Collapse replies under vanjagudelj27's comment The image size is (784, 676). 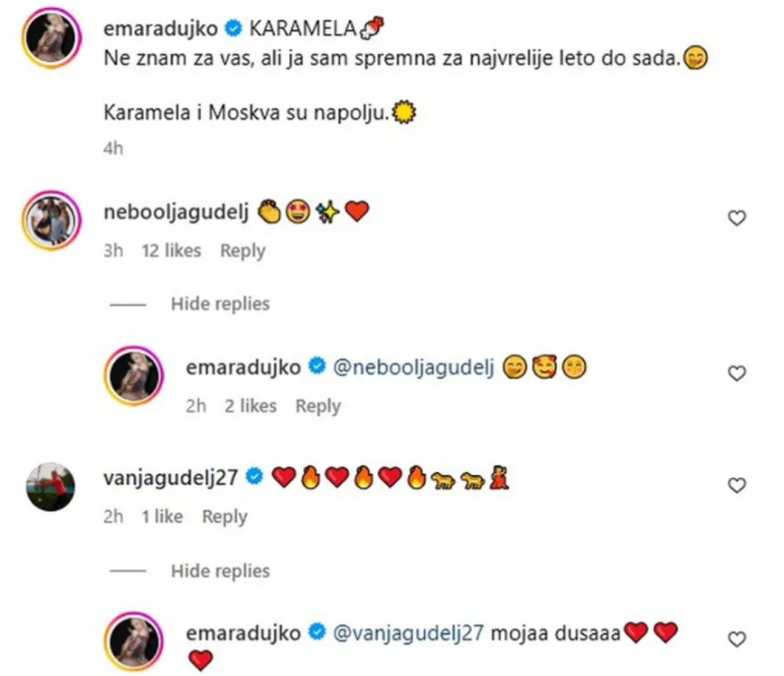tap(220, 571)
